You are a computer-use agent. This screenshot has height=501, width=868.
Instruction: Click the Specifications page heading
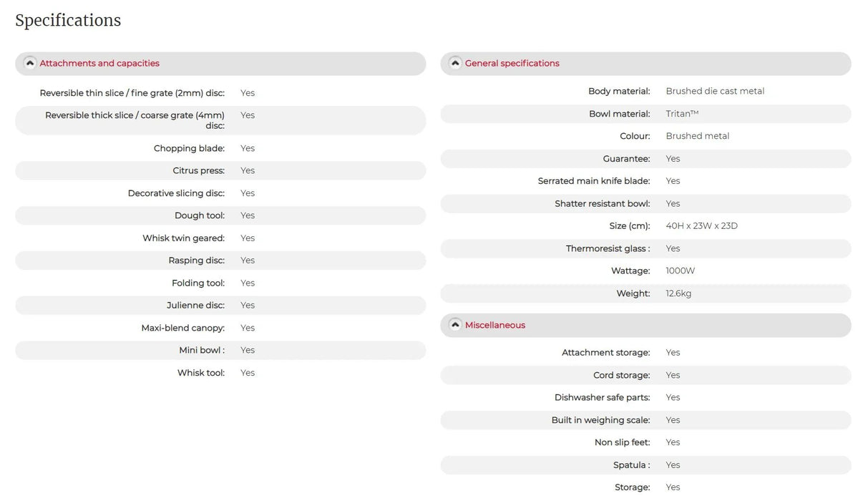pos(68,21)
